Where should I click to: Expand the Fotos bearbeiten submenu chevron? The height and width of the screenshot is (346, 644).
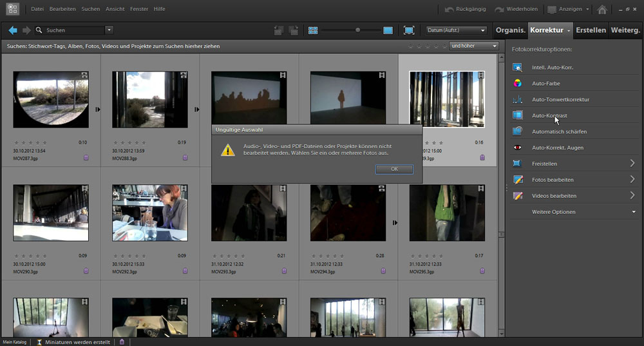(632, 179)
